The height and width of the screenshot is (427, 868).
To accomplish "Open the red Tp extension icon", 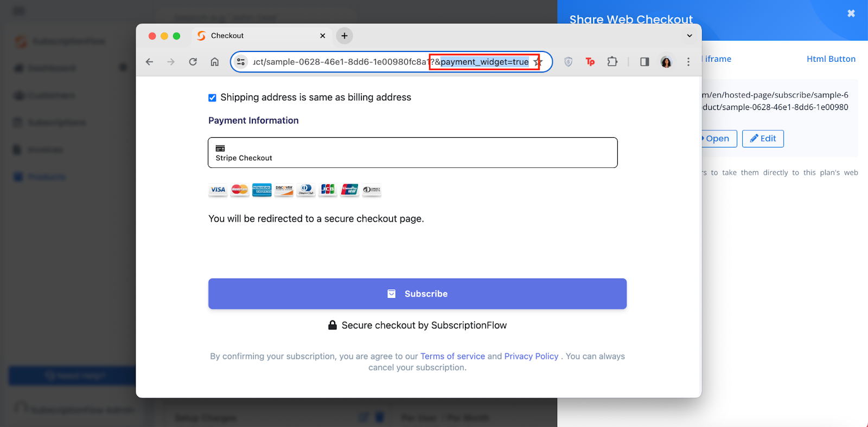I will pos(590,62).
